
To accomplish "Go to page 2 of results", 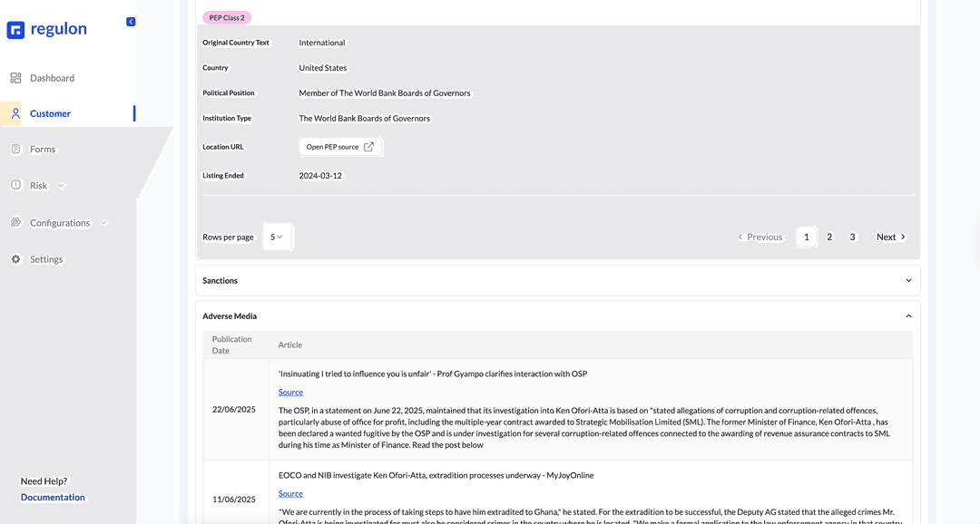I will 829,237.
